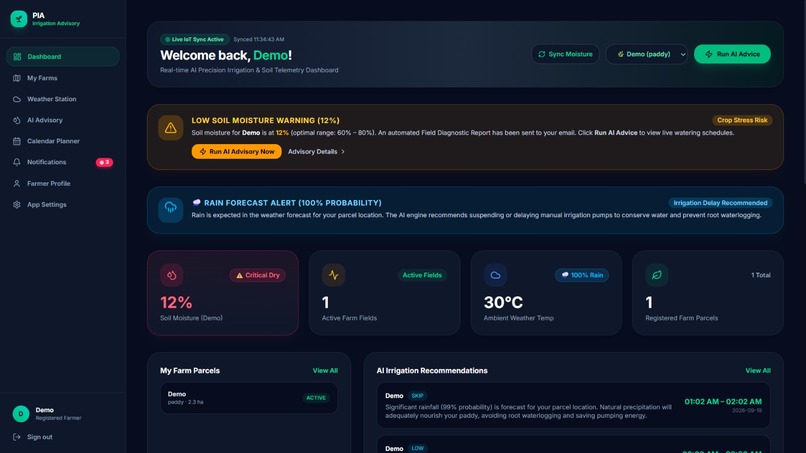Click the Active Fields badge
The height and width of the screenshot is (453, 806).
click(422, 275)
